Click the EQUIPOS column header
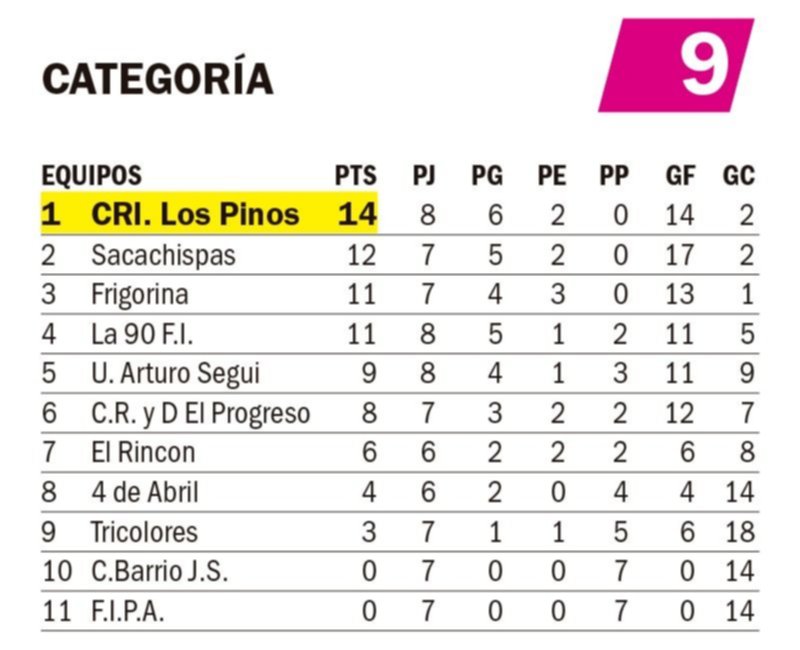The height and width of the screenshot is (650, 800). 91,176
